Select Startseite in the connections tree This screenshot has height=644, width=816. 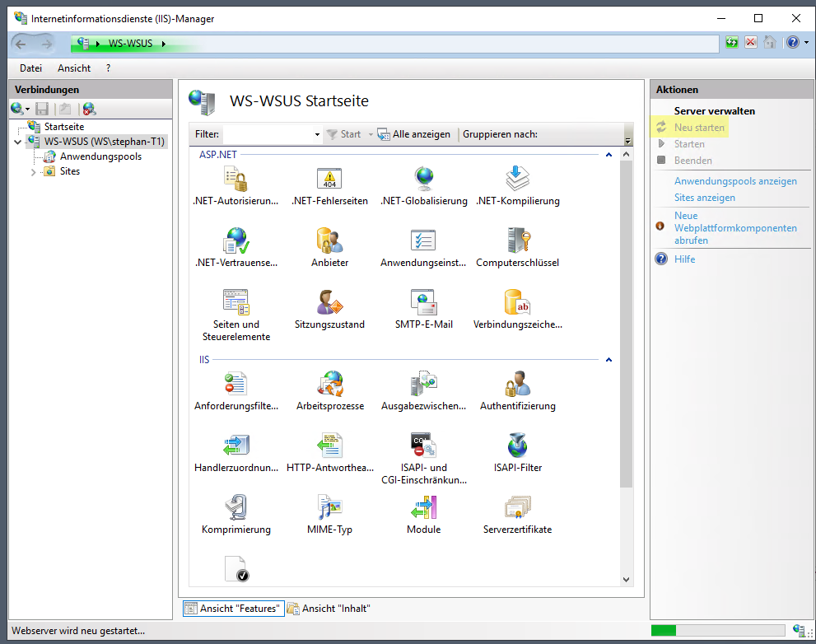[x=64, y=127]
